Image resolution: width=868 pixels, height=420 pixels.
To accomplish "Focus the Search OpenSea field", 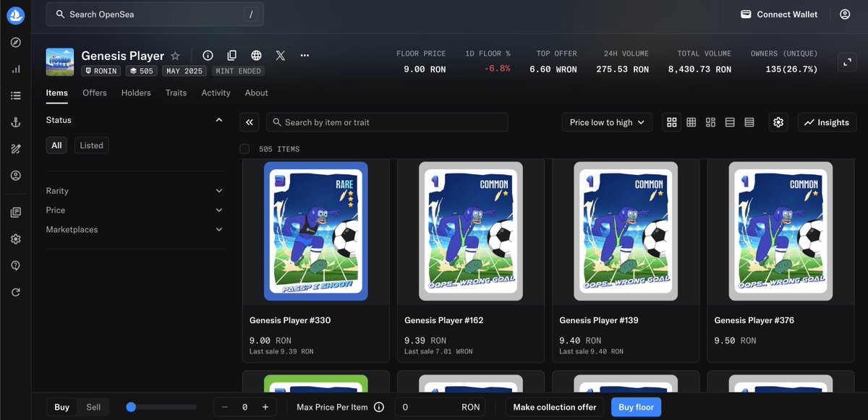I will tap(155, 14).
